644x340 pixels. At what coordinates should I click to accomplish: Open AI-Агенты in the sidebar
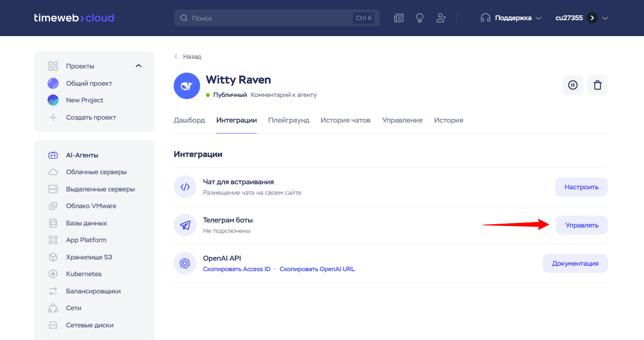click(x=82, y=155)
